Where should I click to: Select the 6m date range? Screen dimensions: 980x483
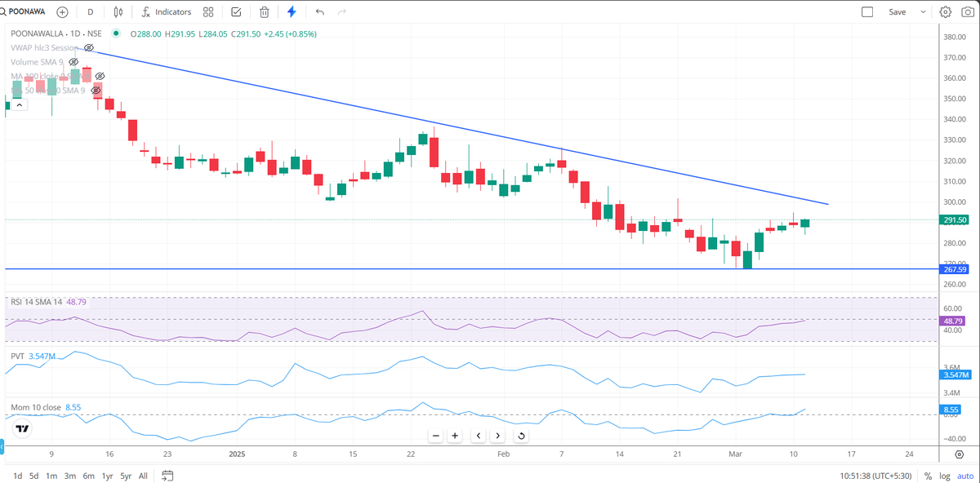[88, 476]
